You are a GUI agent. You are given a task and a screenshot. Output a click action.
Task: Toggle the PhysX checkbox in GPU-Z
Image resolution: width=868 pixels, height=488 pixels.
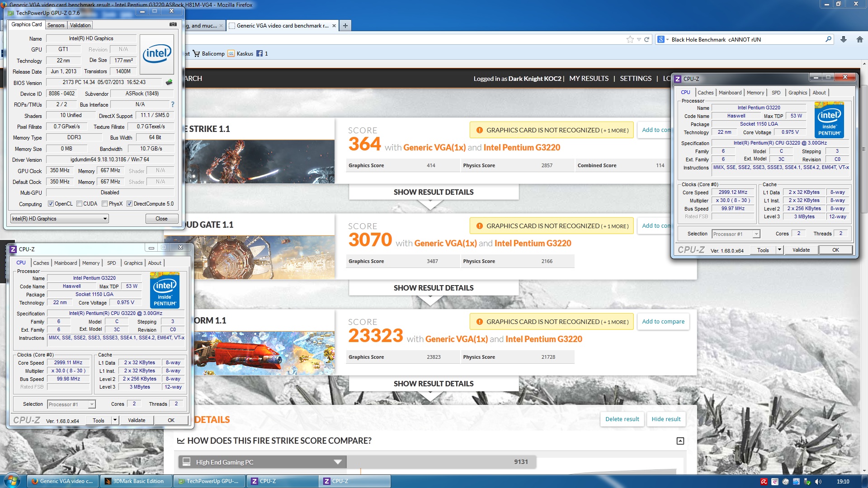point(105,204)
